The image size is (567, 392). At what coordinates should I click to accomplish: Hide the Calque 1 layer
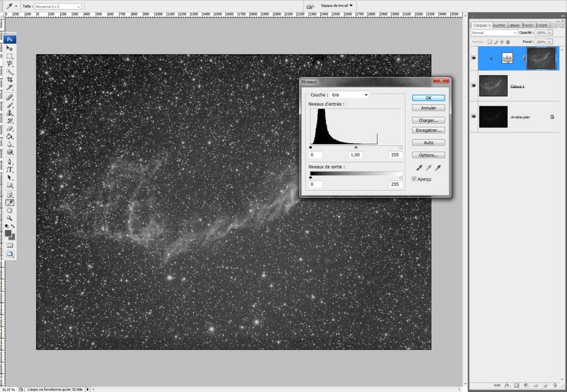(x=473, y=86)
